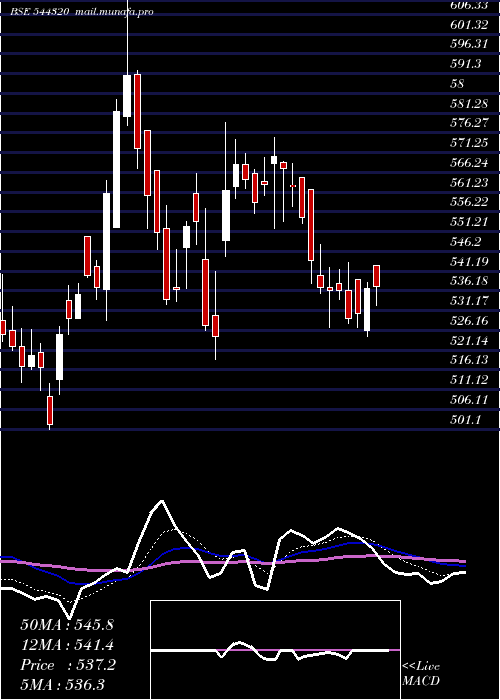This screenshot has width=500, height=700.
Task: Click the 581.28 price axis label
Action: tap(468, 104)
